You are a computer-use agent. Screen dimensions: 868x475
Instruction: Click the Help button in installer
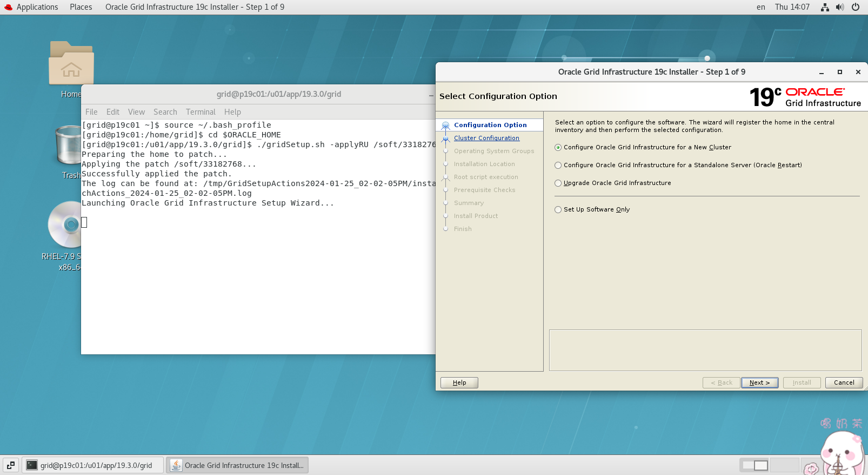(459, 382)
